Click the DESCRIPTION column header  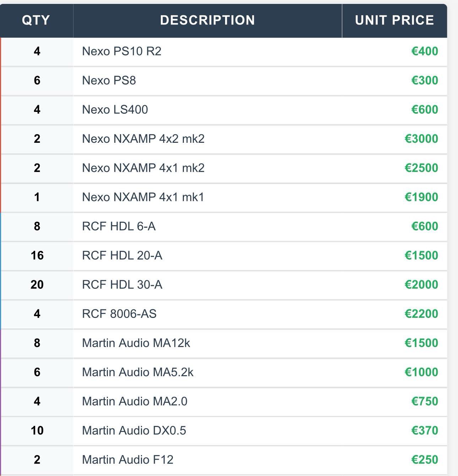[x=207, y=20]
